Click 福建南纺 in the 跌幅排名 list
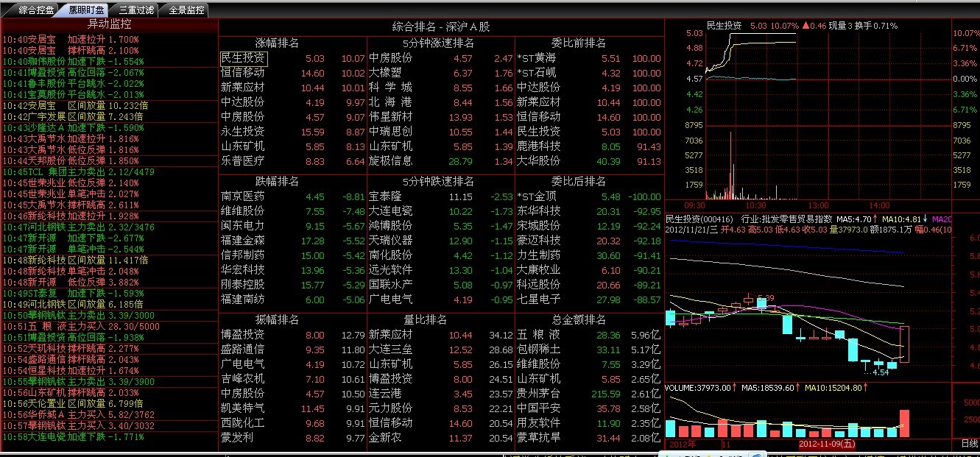980x457 pixels. 243,300
